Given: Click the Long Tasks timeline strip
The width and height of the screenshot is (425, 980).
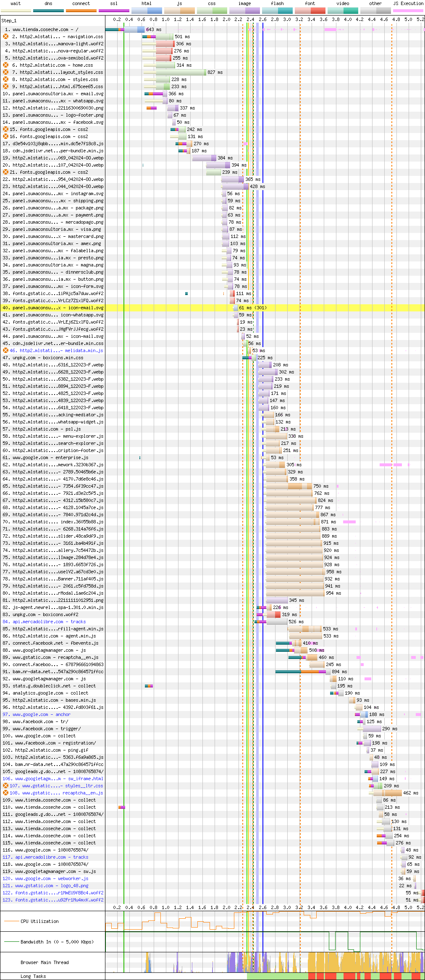Looking at the screenshot, I should tap(265, 976).
